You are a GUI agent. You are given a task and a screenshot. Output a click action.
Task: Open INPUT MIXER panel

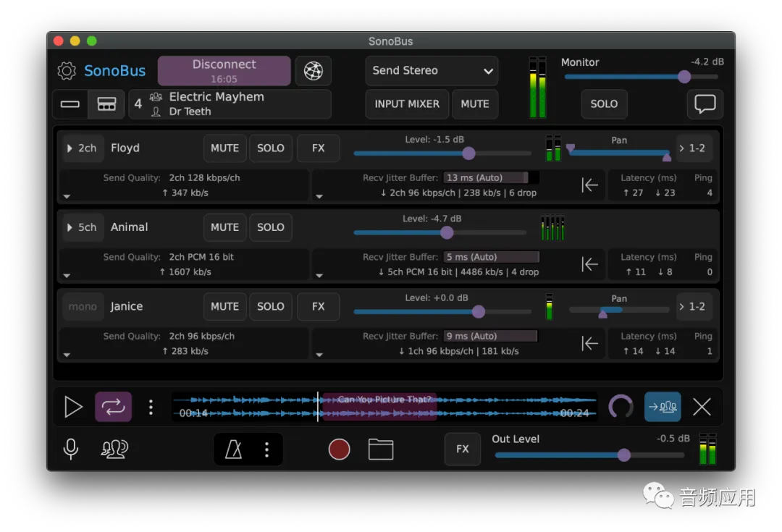(407, 104)
